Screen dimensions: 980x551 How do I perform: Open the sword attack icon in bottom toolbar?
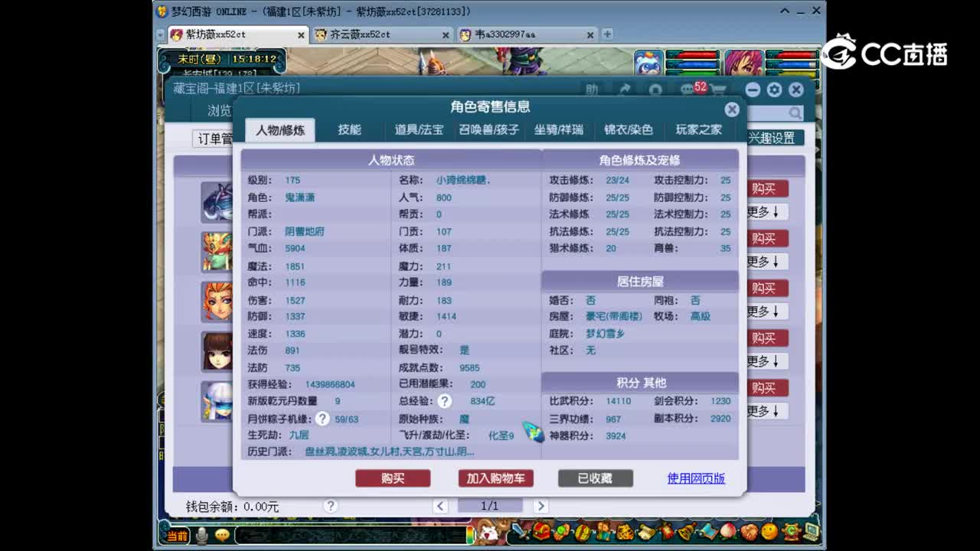[520, 531]
